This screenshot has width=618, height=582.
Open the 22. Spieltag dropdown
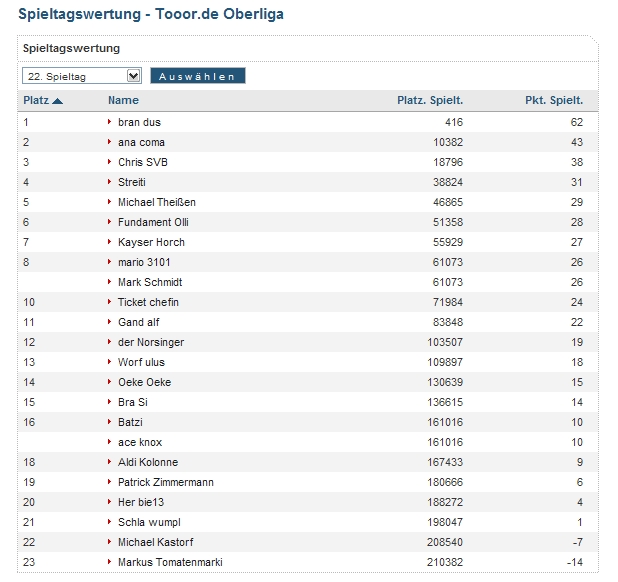[x=82, y=76]
